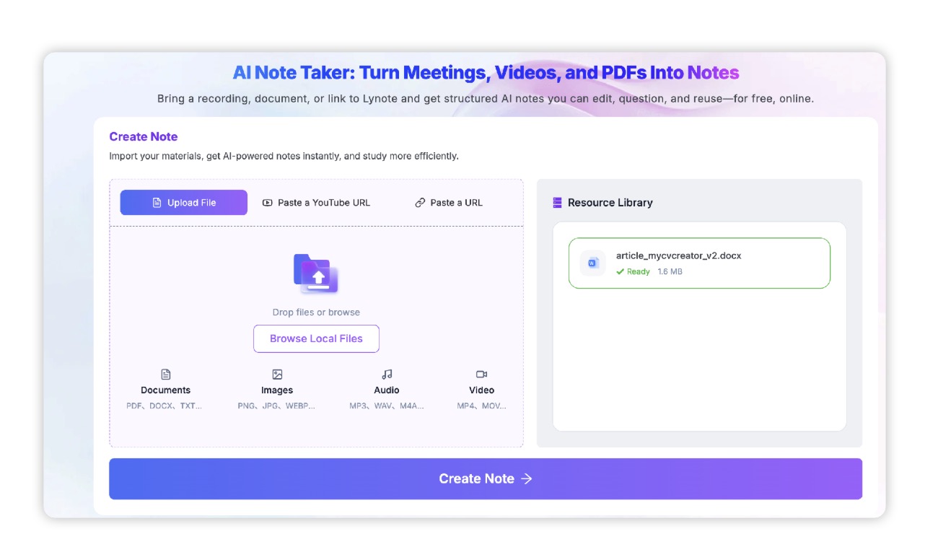Click the PDF, DOCX, TXT formats text
The image size is (938, 560).
pos(165,406)
